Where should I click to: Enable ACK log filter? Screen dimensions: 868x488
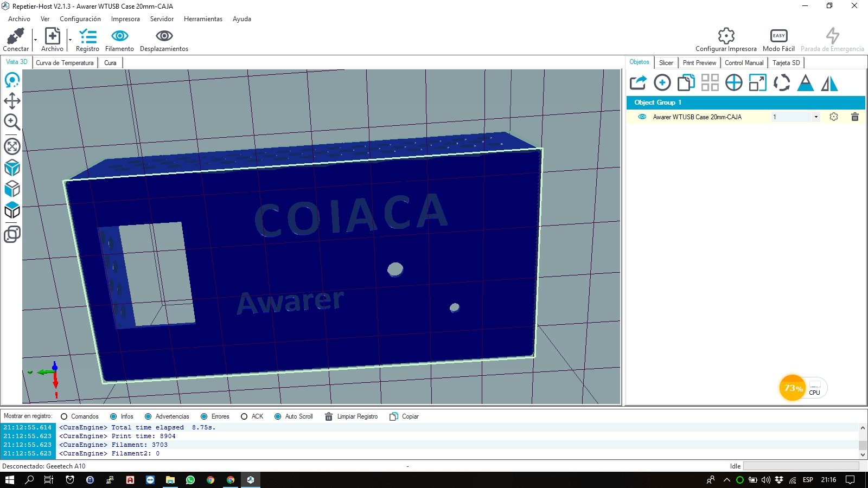pos(252,416)
